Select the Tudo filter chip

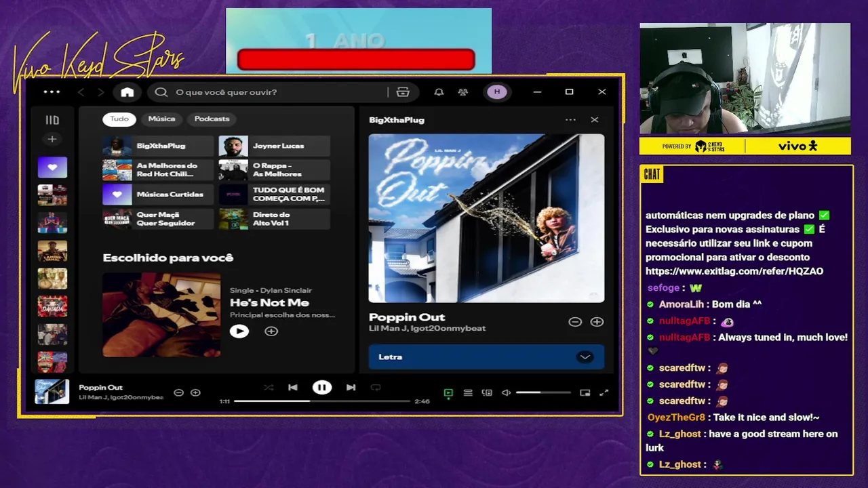point(119,119)
